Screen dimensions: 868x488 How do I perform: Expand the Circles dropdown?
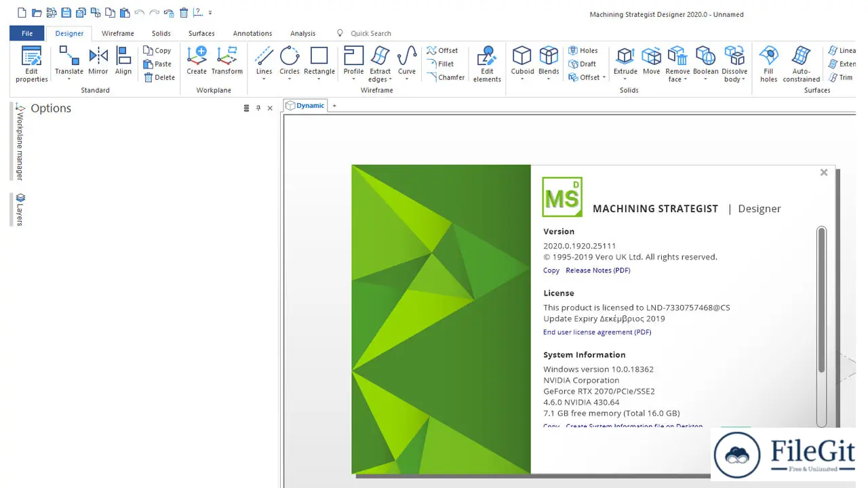point(290,79)
